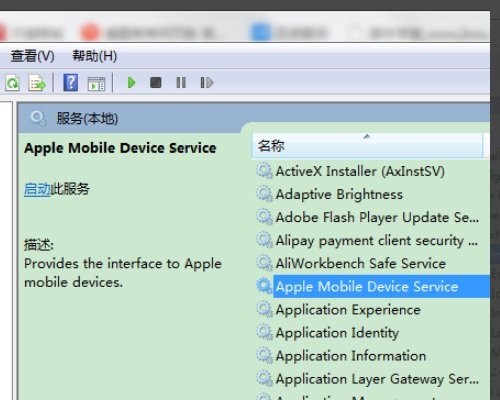Viewport: 500px width, 400px height.
Task: Select Apple Mobile Device Service row
Action: point(381,287)
